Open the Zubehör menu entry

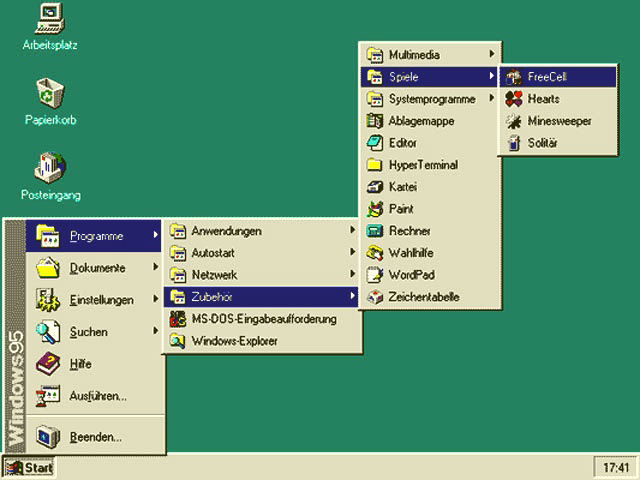pyautogui.click(x=261, y=297)
